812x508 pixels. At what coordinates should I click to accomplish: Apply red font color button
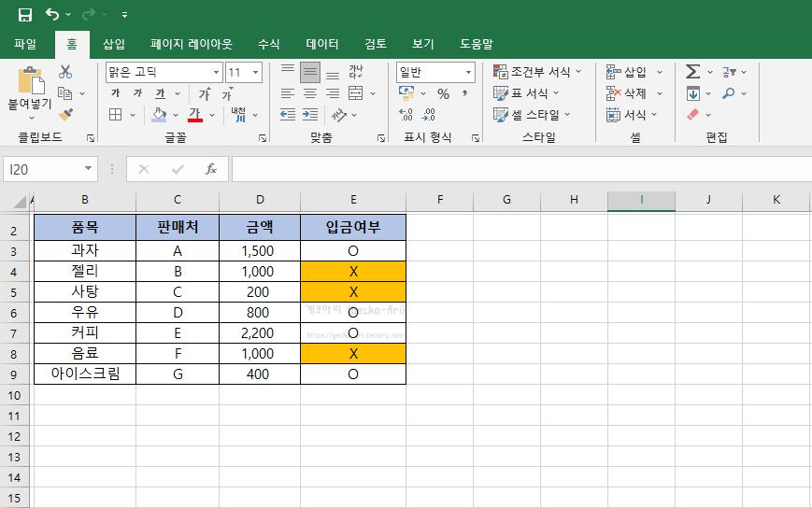(x=194, y=114)
